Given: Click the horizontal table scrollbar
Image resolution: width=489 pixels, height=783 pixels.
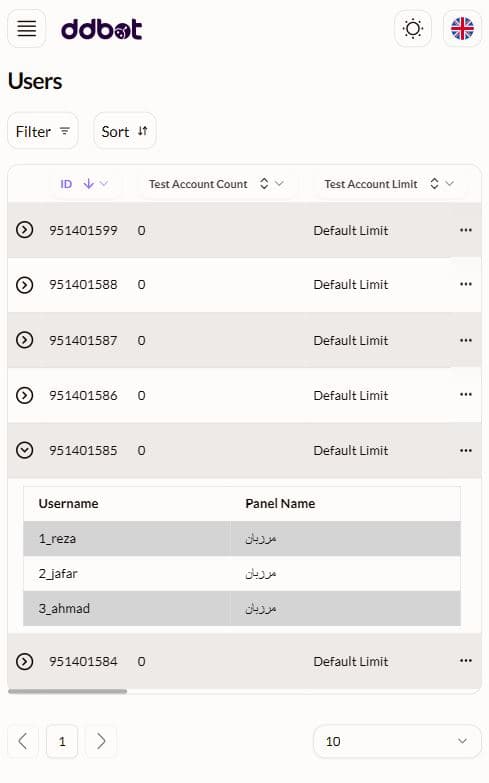Looking at the screenshot, I should pyautogui.click(x=67, y=692).
